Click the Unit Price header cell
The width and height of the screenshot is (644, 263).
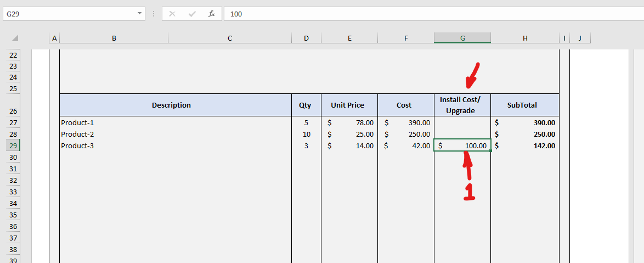349,105
